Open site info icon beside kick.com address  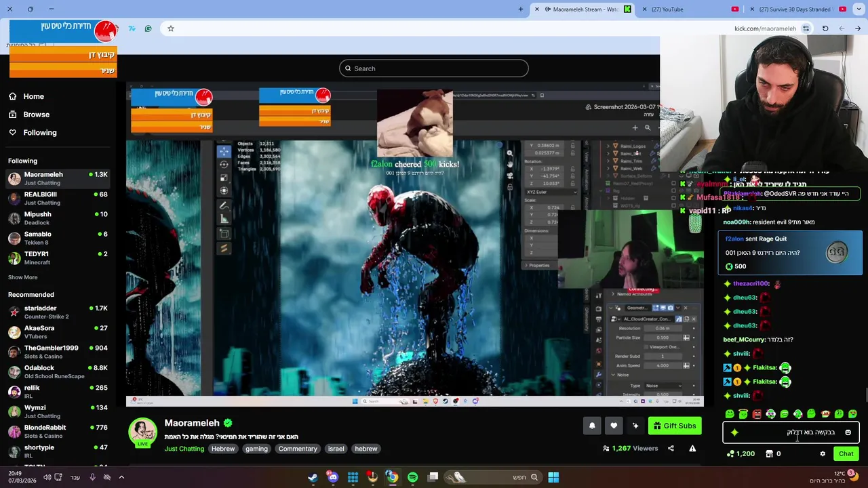[x=806, y=28]
